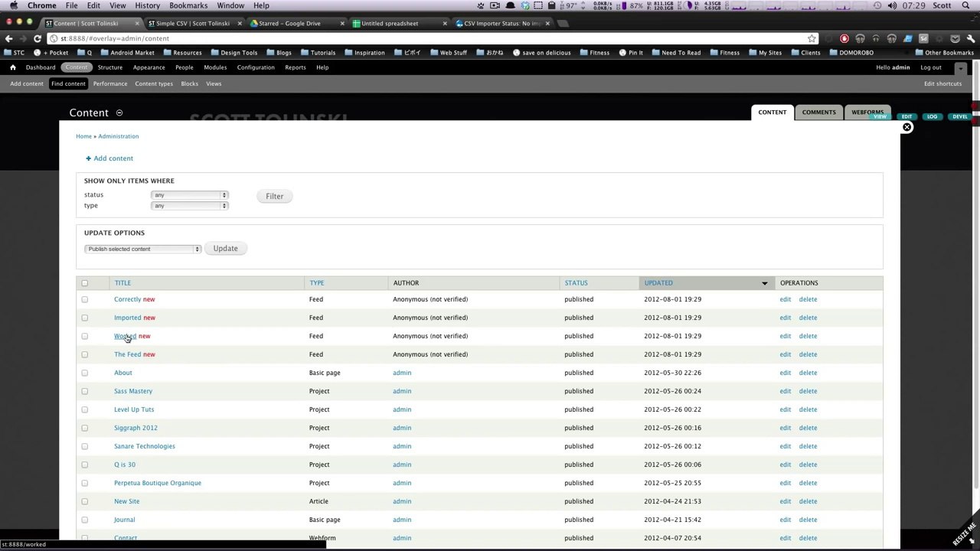
Task: Click the Chrome wrench menu icon
Action: [x=972, y=38]
